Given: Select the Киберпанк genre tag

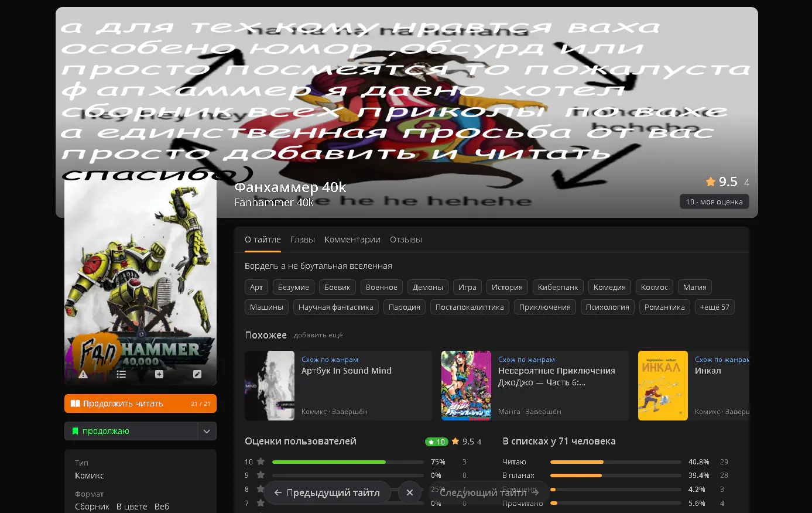Looking at the screenshot, I should pos(557,288).
